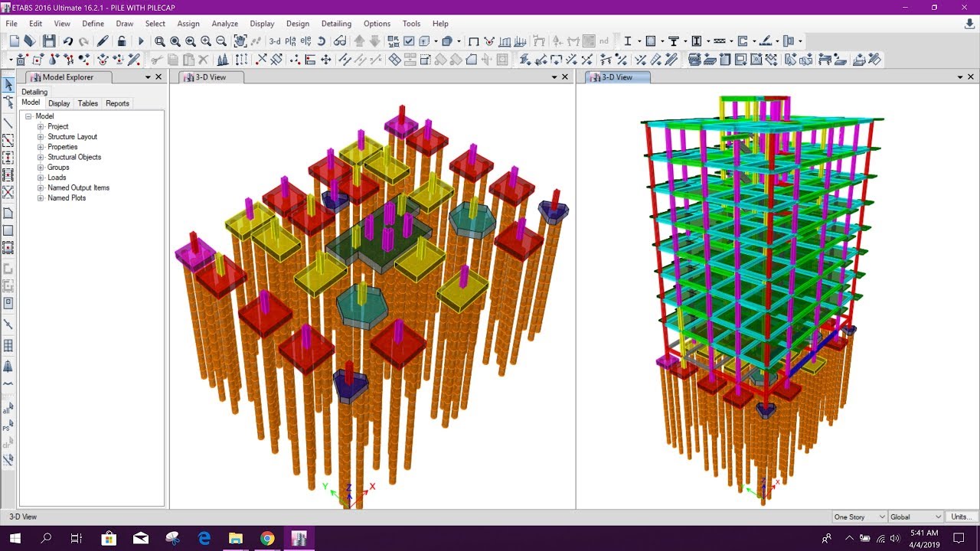Click the Units... button in the status bar
980x551 pixels.
point(961,517)
